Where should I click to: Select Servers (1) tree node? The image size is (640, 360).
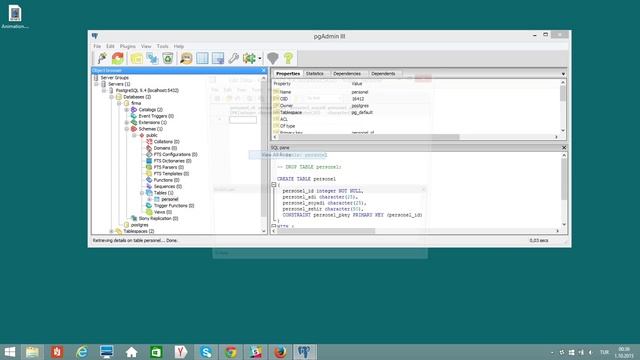tap(119, 84)
